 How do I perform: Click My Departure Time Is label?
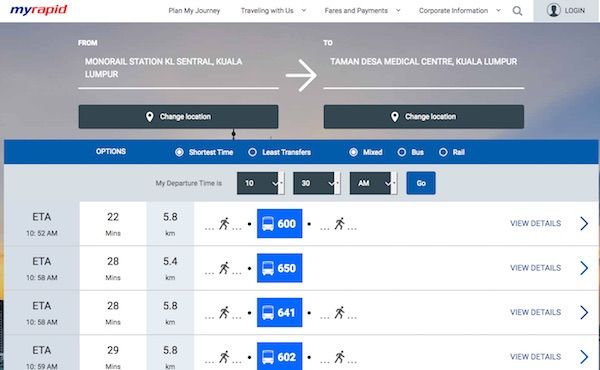[x=189, y=183]
